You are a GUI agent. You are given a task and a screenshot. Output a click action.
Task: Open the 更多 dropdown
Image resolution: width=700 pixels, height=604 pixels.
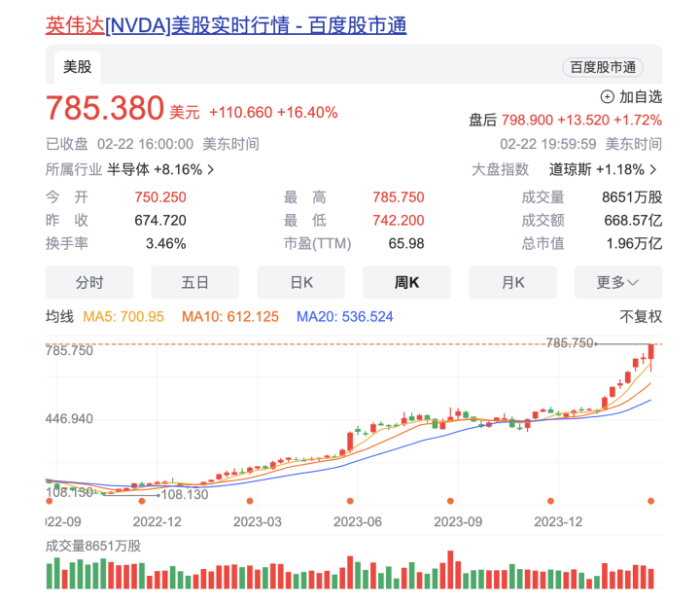click(x=618, y=282)
